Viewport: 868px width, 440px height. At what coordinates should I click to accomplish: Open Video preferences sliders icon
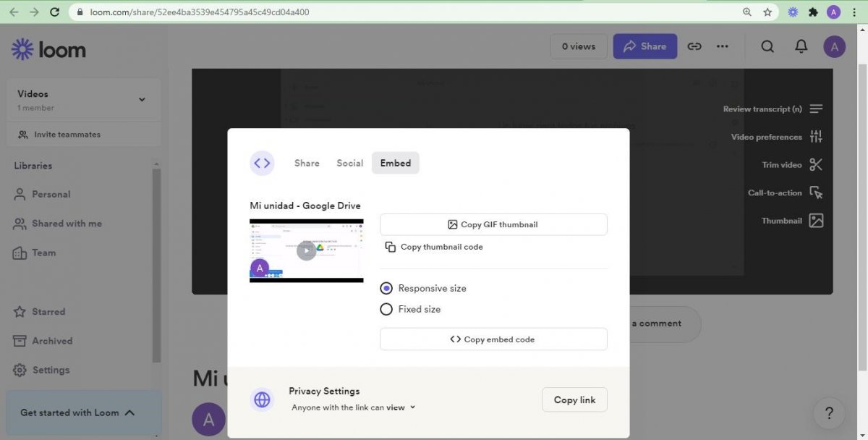(816, 137)
